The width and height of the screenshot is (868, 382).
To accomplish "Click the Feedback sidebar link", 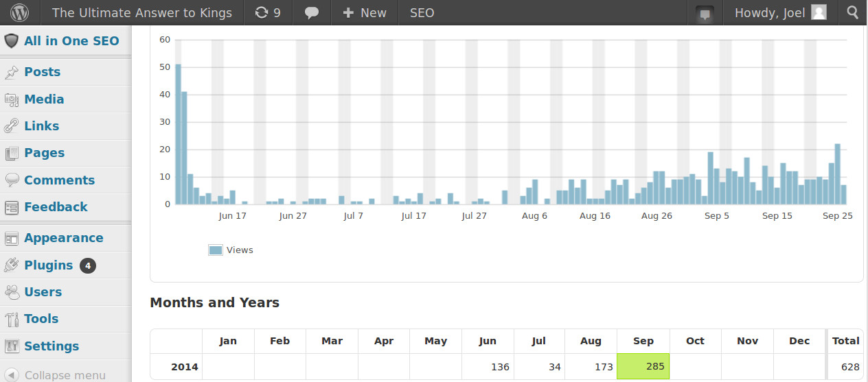I will (56, 207).
